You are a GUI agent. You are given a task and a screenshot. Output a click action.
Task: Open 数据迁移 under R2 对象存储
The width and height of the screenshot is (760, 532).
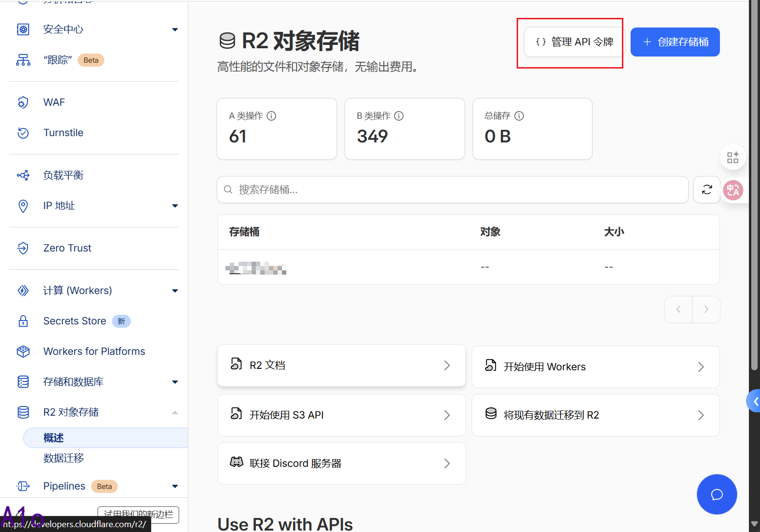[64, 458]
